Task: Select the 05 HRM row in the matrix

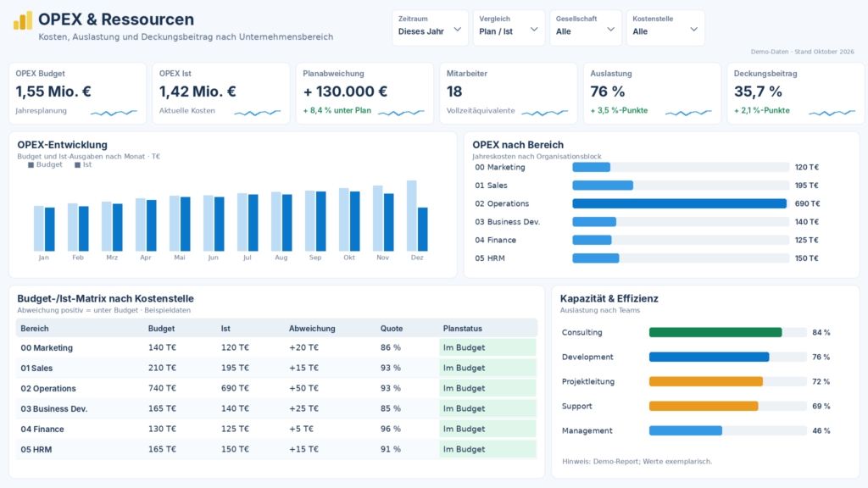Action: tap(276, 449)
